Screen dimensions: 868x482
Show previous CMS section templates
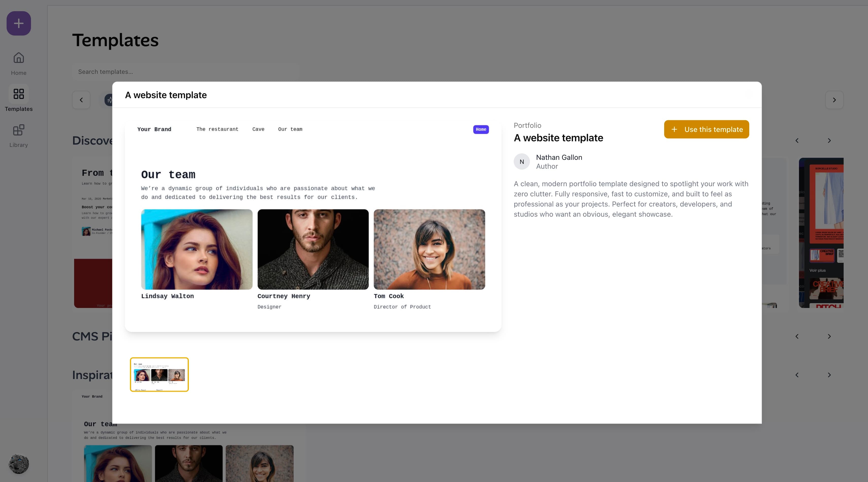click(797, 336)
